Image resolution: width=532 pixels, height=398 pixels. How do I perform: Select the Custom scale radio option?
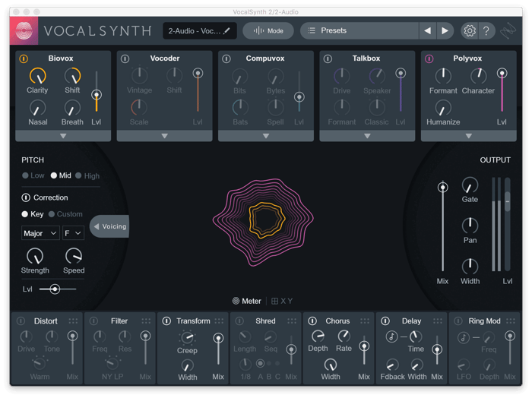pyautogui.click(x=52, y=214)
